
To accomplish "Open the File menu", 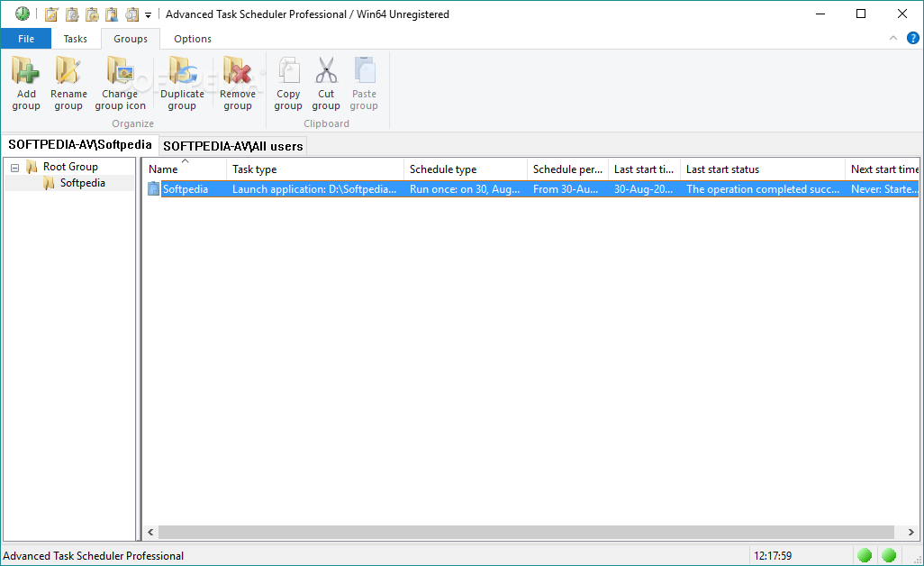I will [x=26, y=38].
